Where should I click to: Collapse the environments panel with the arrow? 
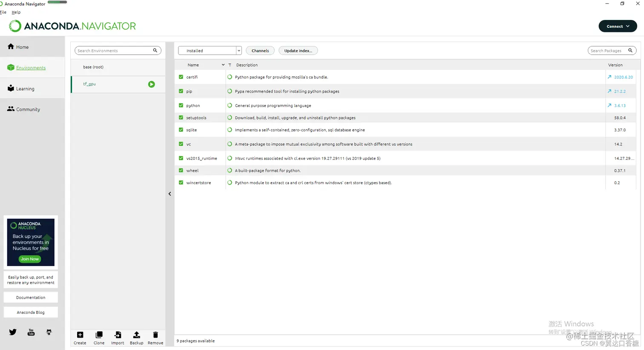tap(170, 194)
